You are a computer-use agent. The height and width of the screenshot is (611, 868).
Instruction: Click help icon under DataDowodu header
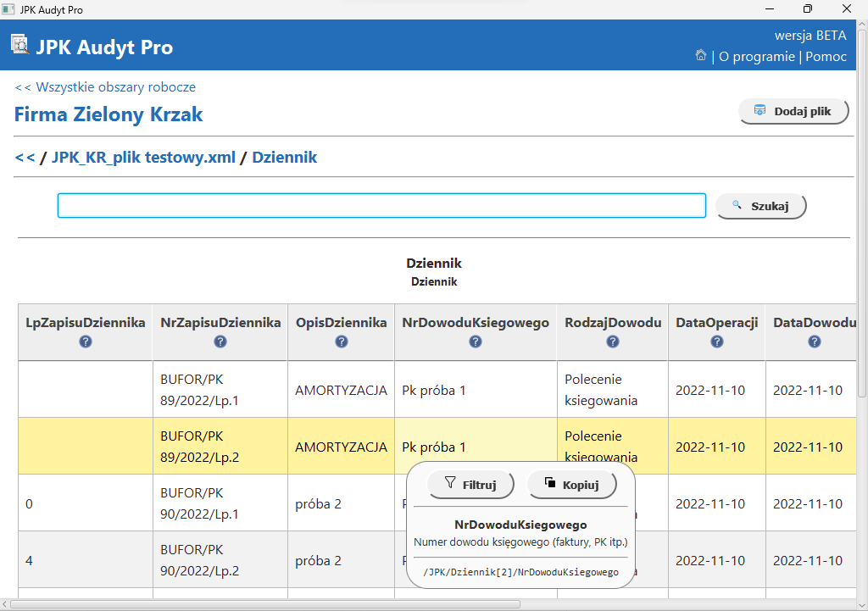(x=815, y=342)
